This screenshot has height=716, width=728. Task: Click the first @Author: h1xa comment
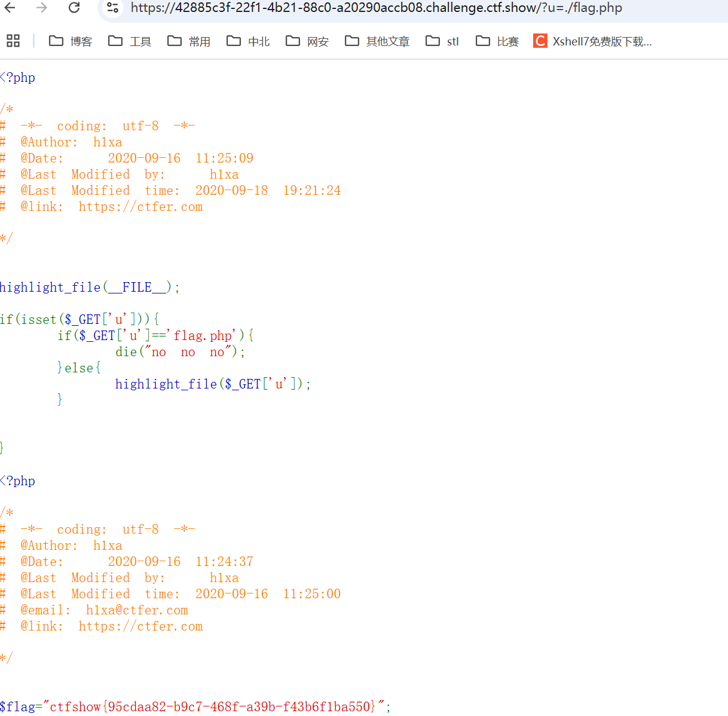[61, 142]
